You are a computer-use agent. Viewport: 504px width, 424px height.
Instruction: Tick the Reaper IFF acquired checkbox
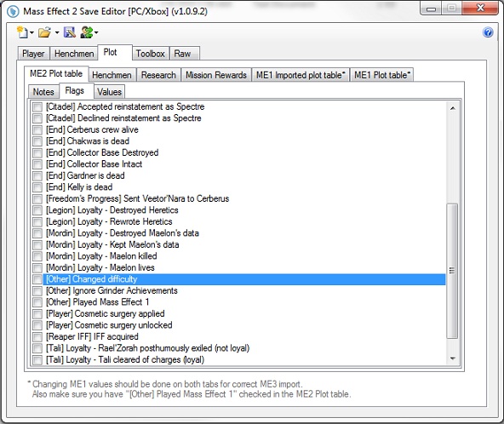pos(37,337)
